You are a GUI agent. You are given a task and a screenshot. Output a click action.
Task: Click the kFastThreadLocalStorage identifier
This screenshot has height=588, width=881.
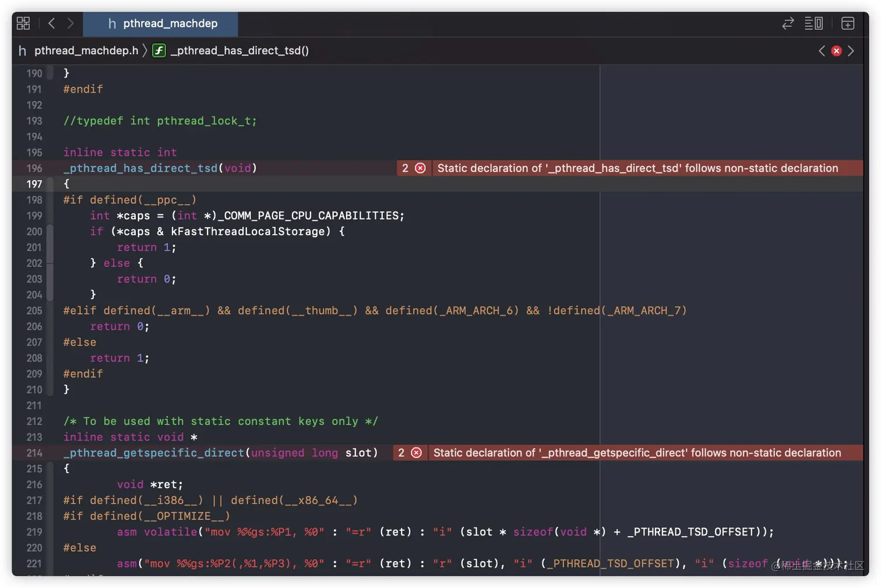[248, 231]
